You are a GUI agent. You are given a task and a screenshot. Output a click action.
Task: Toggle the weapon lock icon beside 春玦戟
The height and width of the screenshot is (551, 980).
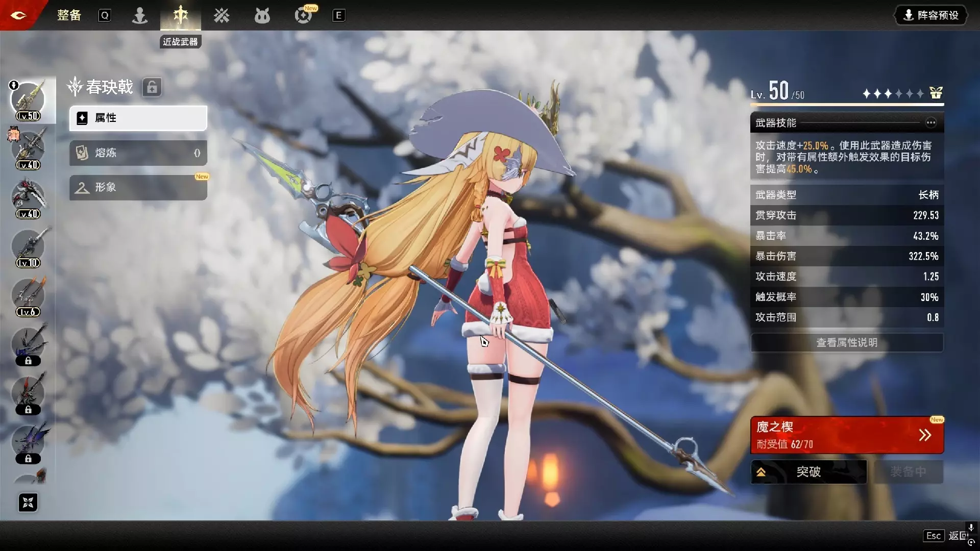(x=152, y=87)
